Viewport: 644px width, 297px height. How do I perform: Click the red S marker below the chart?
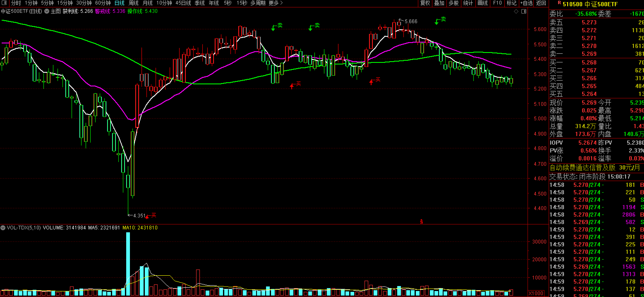click(x=421, y=221)
